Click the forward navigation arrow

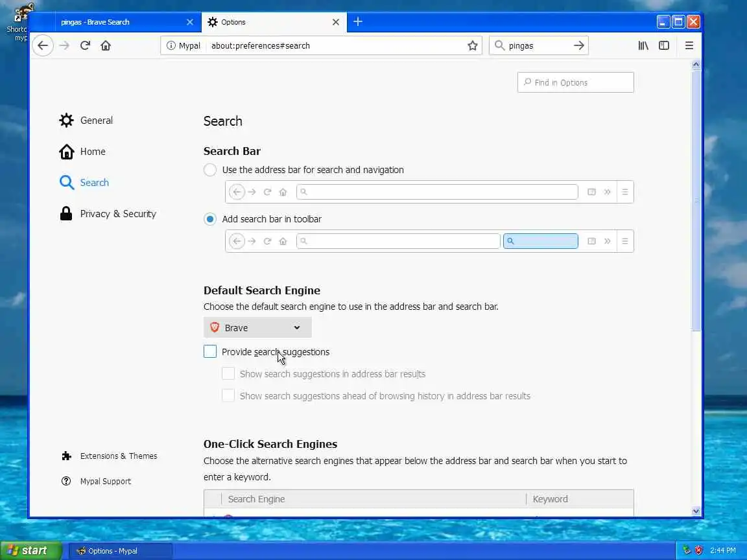point(64,46)
